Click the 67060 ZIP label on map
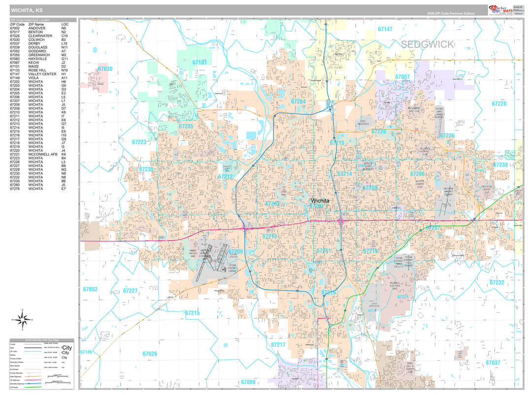This screenshot has height=395, width=532. pos(248,382)
